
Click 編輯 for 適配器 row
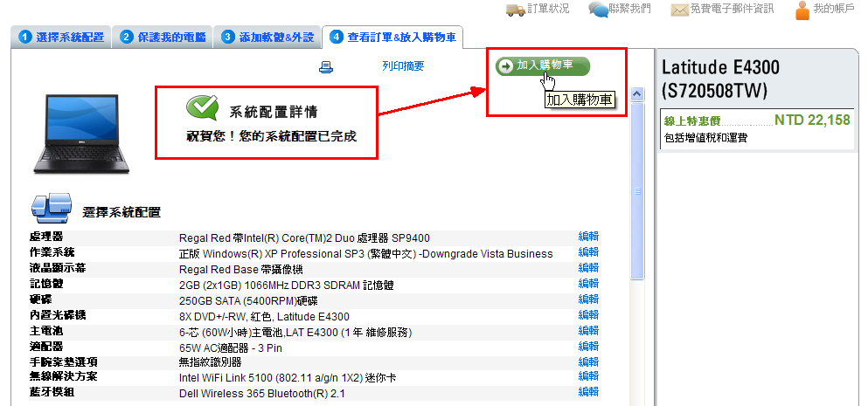point(588,347)
